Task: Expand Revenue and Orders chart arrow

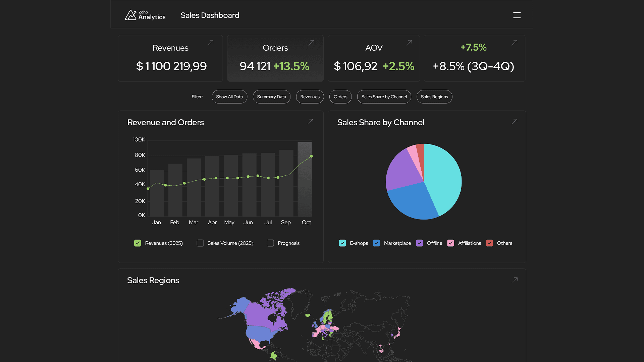Action: pos(310,121)
